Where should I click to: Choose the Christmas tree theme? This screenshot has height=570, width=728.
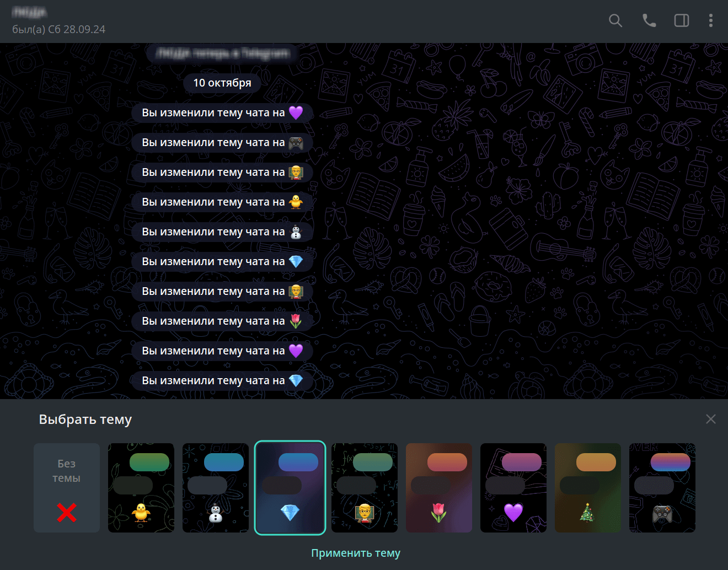[588, 488]
